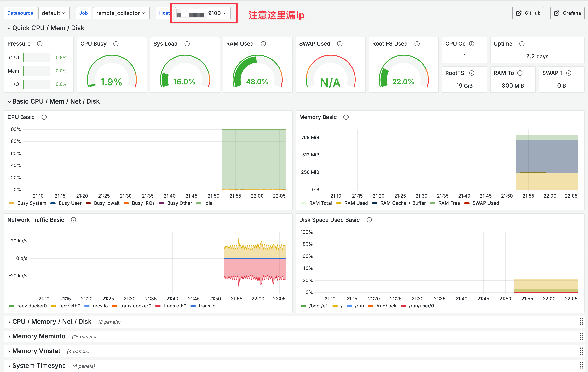
Task: Open the Job remote_collector dropdown
Action: pyautogui.click(x=121, y=13)
